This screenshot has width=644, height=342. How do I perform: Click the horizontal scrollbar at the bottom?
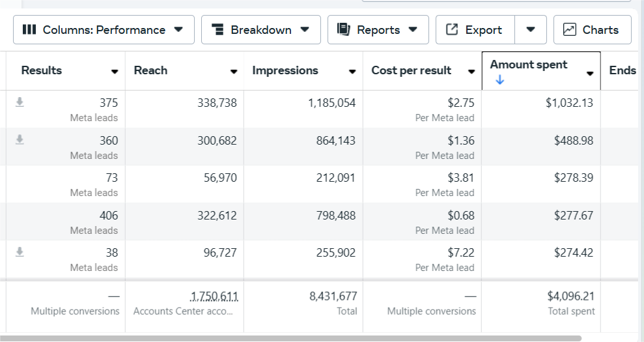(293, 338)
